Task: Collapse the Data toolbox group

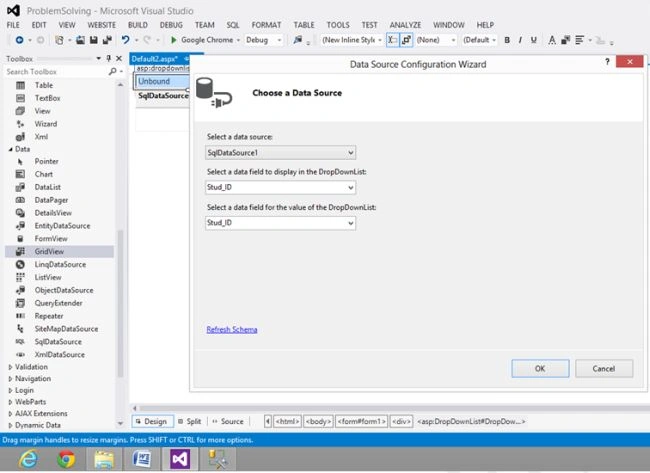Action: (10, 149)
